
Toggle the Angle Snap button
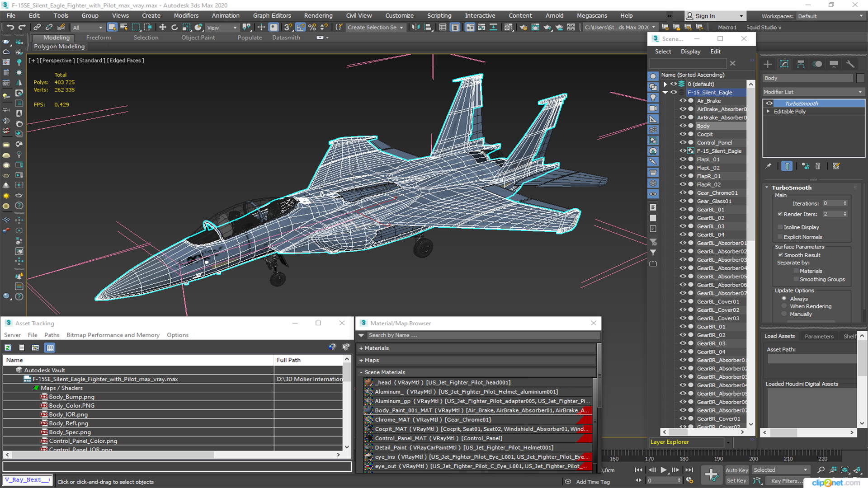300,28
